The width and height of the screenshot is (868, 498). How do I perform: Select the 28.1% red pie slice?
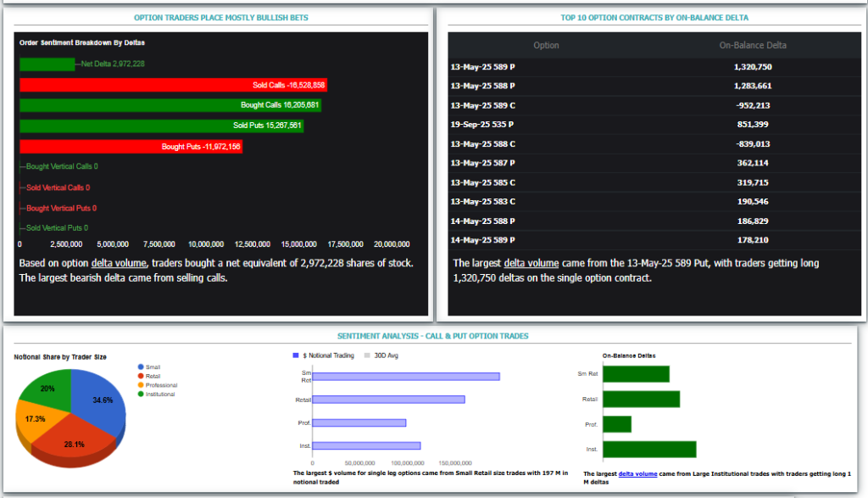tap(75, 442)
